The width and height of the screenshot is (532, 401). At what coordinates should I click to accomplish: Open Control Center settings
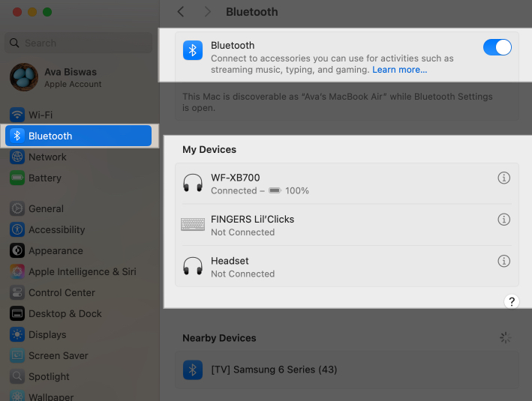coord(78,293)
